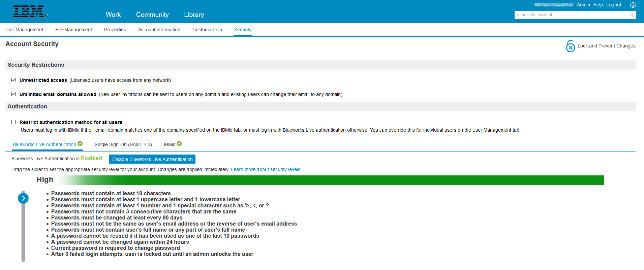
Task: Switch to Account Information tab
Action: point(159,30)
